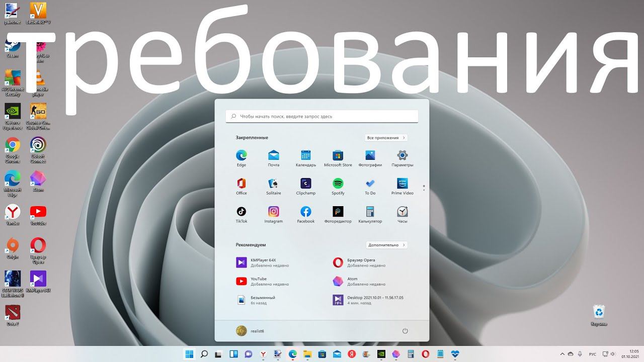Select Origin desktop shortcut

click(x=13, y=248)
